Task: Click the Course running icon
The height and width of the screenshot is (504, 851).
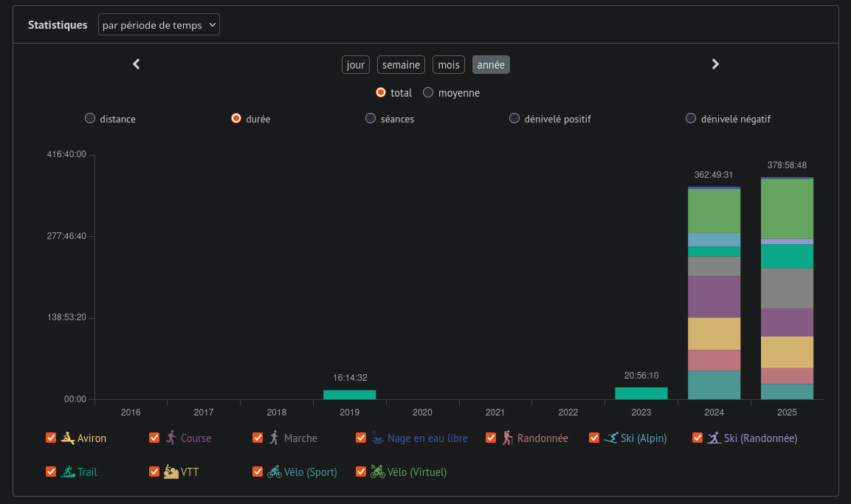Action: point(171,438)
